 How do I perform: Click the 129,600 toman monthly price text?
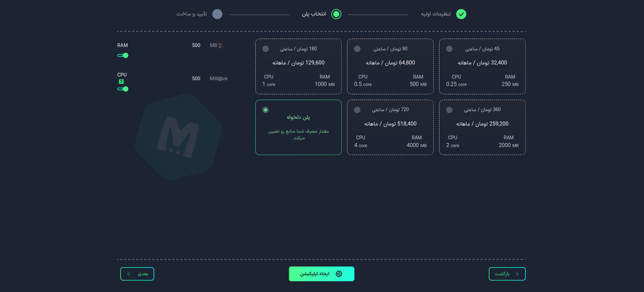tap(298, 63)
